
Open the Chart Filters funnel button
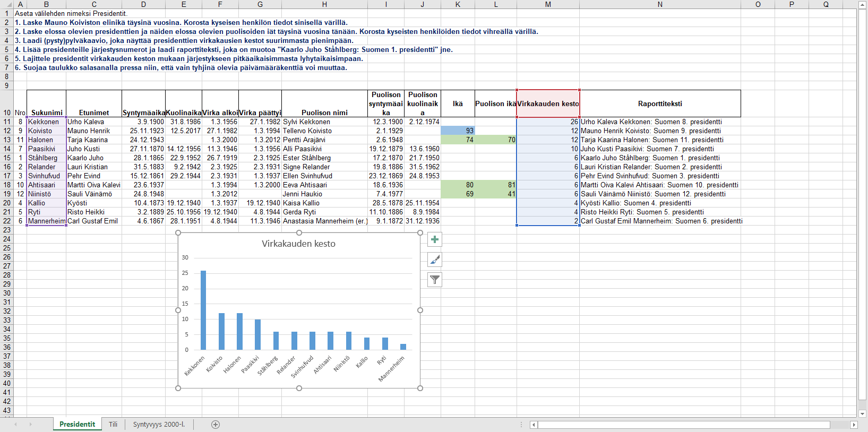point(435,280)
